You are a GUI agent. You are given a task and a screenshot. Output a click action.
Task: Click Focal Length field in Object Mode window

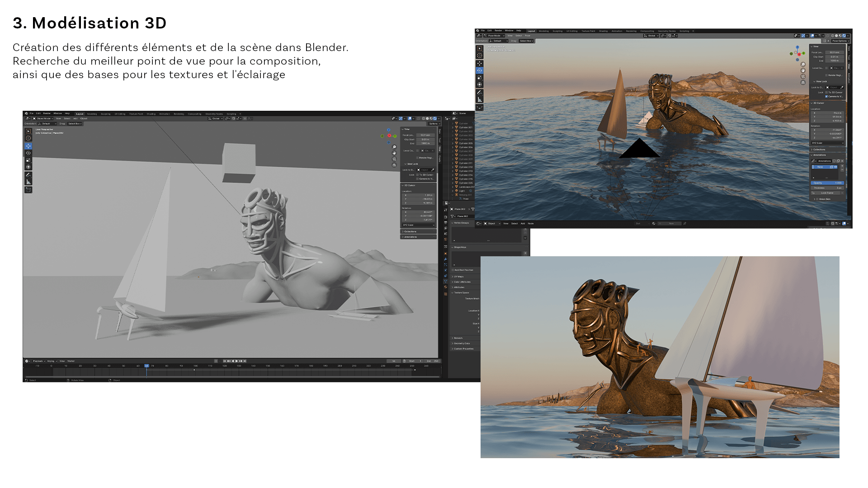(x=425, y=135)
